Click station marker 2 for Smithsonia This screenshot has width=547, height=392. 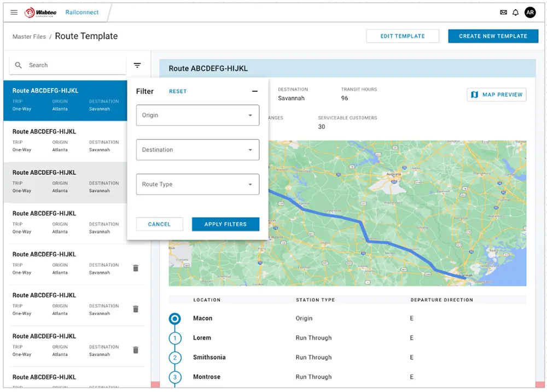point(175,358)
